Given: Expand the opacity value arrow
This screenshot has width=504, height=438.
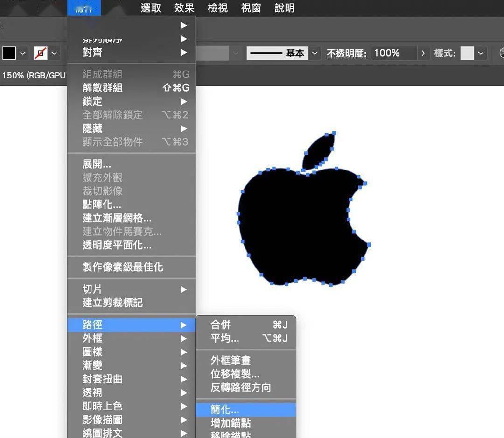Looking at the screenshot, I should point(423,53).
